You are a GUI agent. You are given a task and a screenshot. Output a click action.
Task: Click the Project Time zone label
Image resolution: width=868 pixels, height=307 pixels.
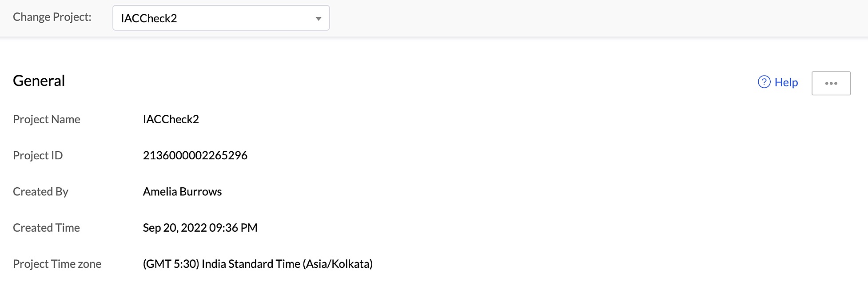point(57,264)
